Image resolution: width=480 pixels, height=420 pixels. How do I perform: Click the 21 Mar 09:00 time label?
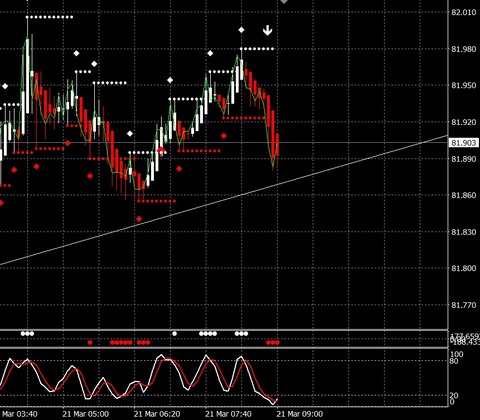300,414
